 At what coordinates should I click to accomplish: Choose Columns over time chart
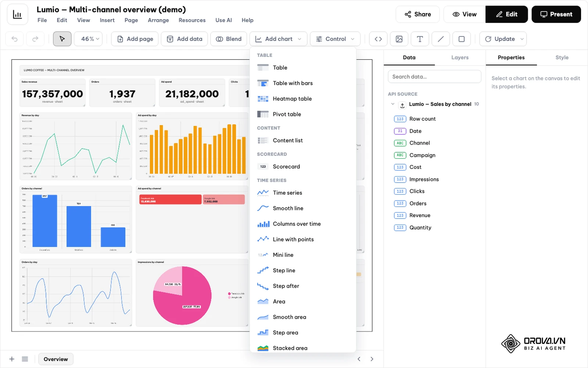tap(303, 224)
